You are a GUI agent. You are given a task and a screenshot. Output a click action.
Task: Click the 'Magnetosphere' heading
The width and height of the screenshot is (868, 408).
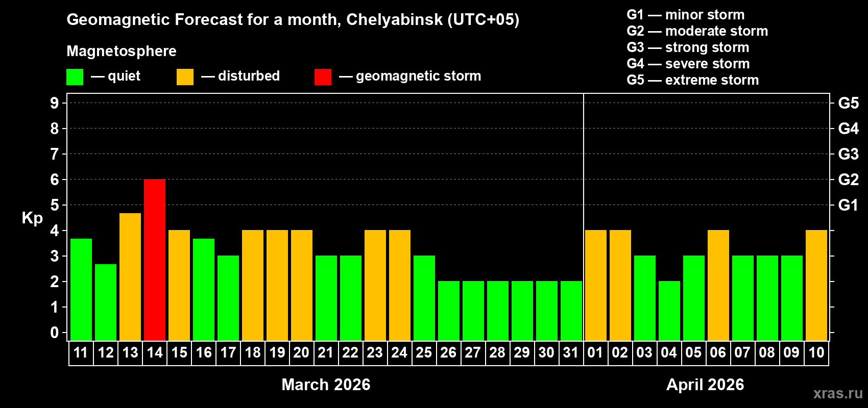122,51
